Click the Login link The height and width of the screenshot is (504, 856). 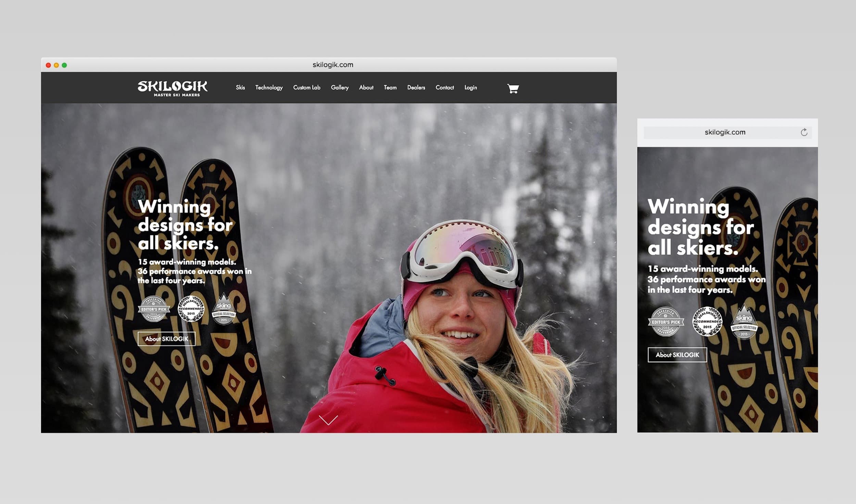click(470, 88)
